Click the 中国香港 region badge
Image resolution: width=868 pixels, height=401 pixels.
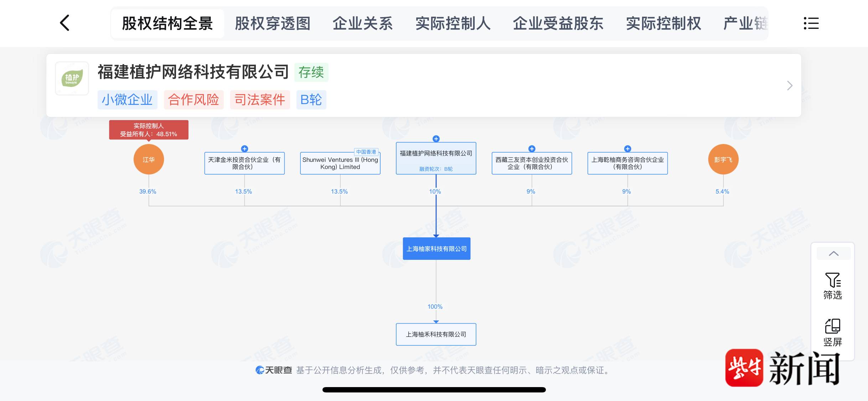coord(366,152)
